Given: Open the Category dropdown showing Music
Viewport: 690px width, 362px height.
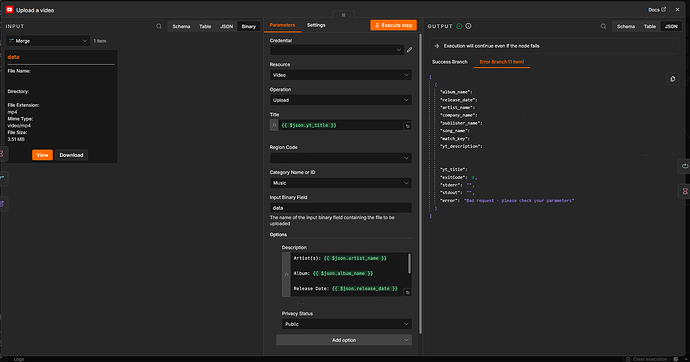Looking at the screenshot, I should [341, 183].
